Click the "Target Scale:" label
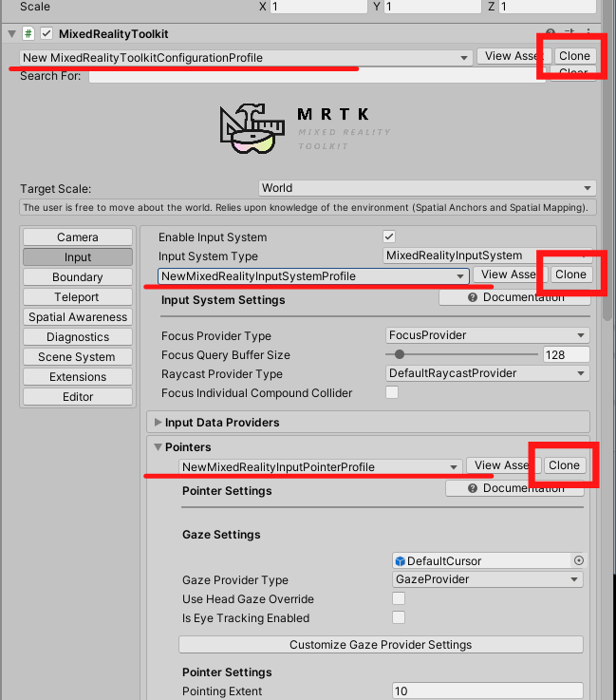The height and width of the screenshot is (700, 616). click(x=55, y=189)
